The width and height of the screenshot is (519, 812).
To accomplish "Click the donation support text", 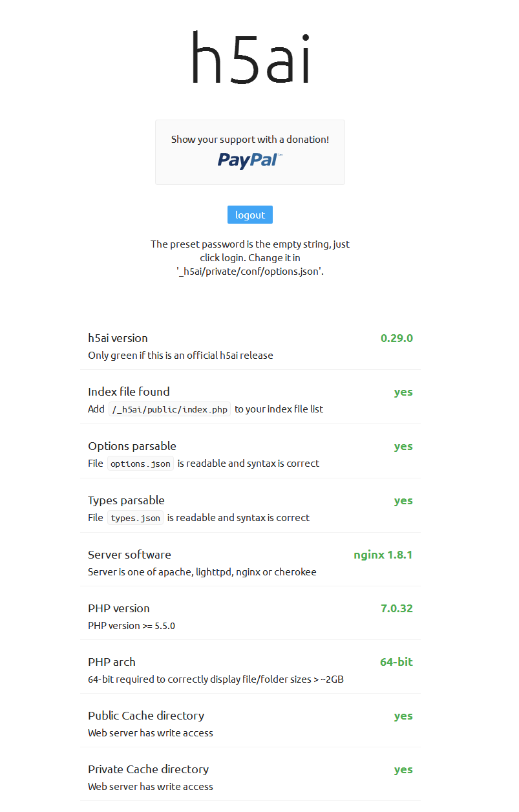I will (250, 139).
